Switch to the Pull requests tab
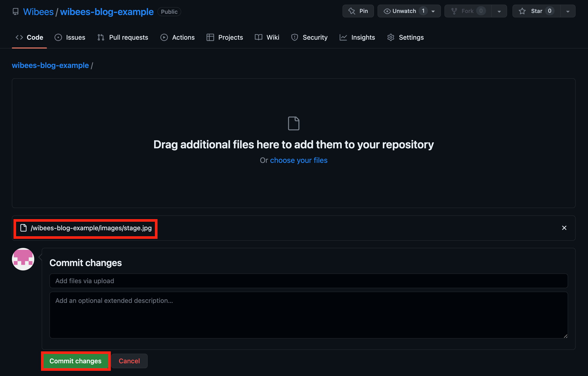Viewport: 588px width, 376px height. pos(123,37)
